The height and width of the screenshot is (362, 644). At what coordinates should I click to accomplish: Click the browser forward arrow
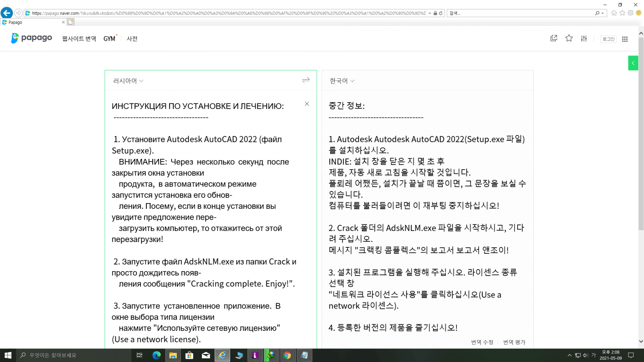(x=19, y=13)
